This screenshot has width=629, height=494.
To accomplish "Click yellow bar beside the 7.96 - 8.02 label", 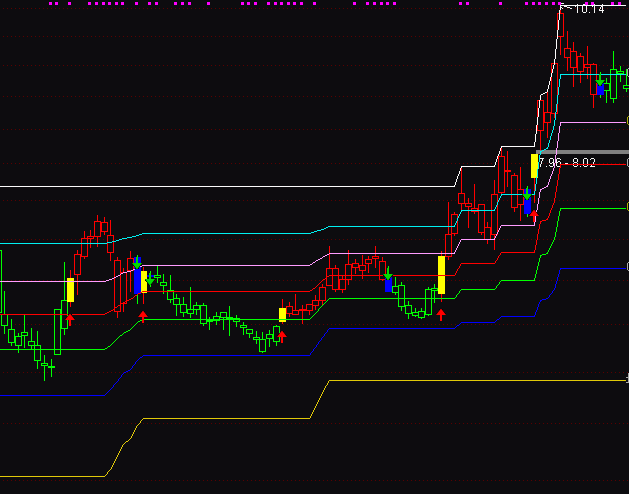I will [x=534, y=165].
